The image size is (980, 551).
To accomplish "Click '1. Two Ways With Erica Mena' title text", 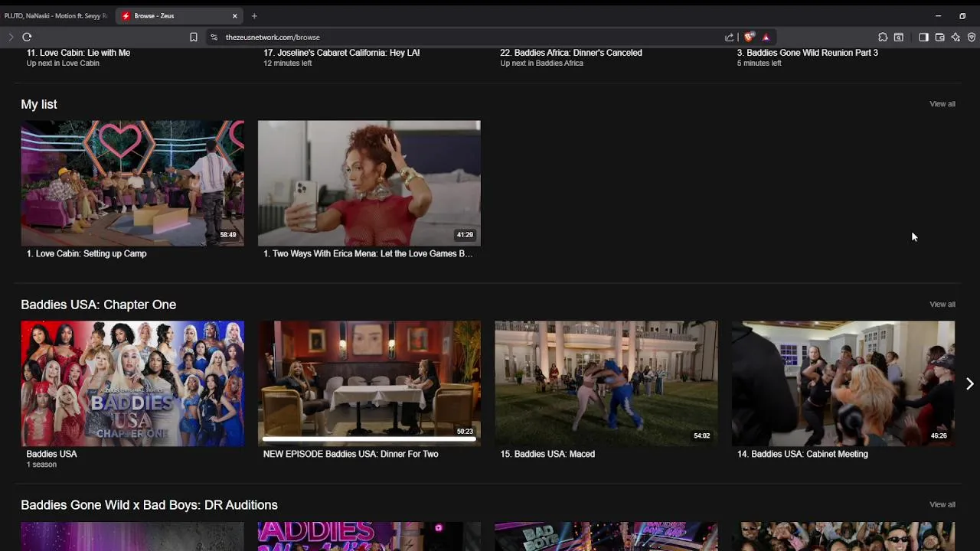I will 367,253.
